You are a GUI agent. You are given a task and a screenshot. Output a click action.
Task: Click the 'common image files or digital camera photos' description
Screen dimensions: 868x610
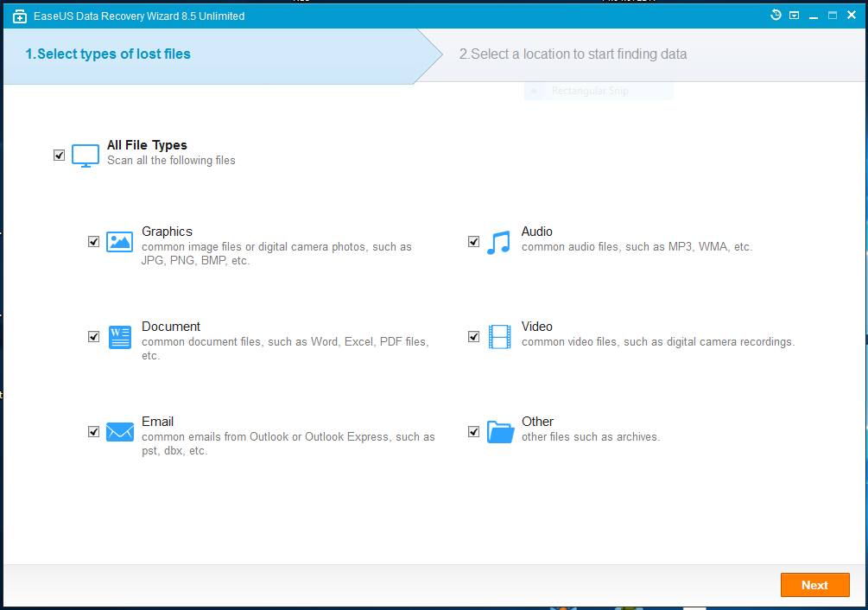(276, 253)
